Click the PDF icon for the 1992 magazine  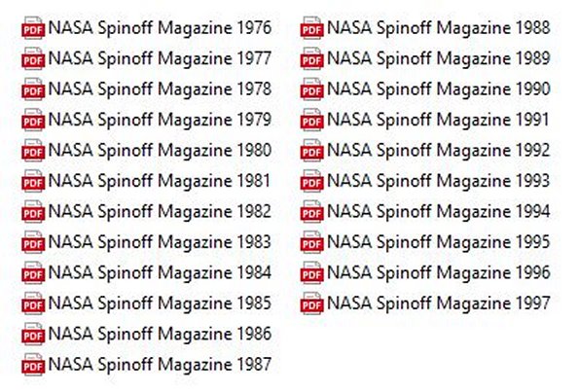[x=312, y=151]
